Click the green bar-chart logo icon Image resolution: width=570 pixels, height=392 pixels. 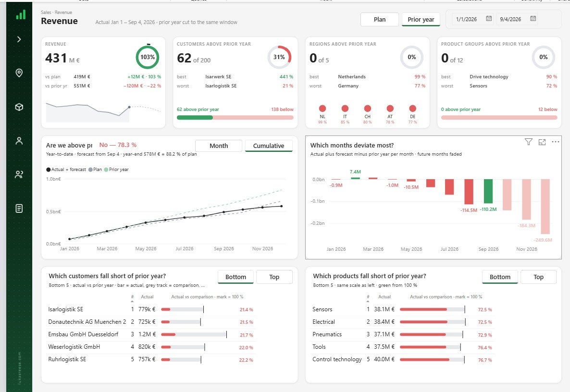coord(21,14)
